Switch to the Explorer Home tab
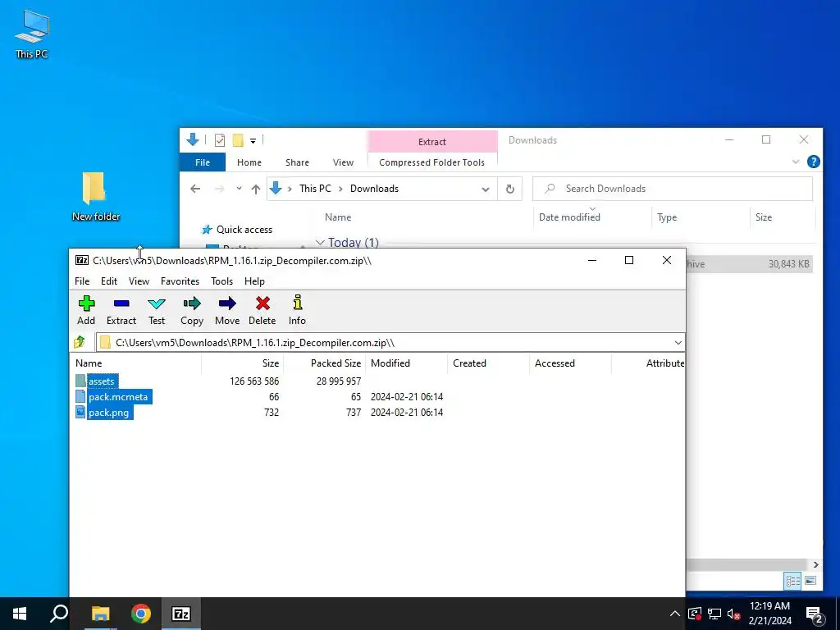Image resolution: width=840 pixels, height=630 pixels. (249, 162)
